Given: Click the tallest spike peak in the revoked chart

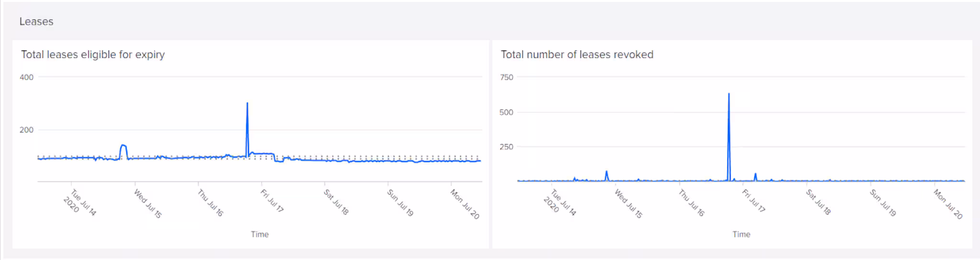Looking at the screenshot, I should point(729,95).
